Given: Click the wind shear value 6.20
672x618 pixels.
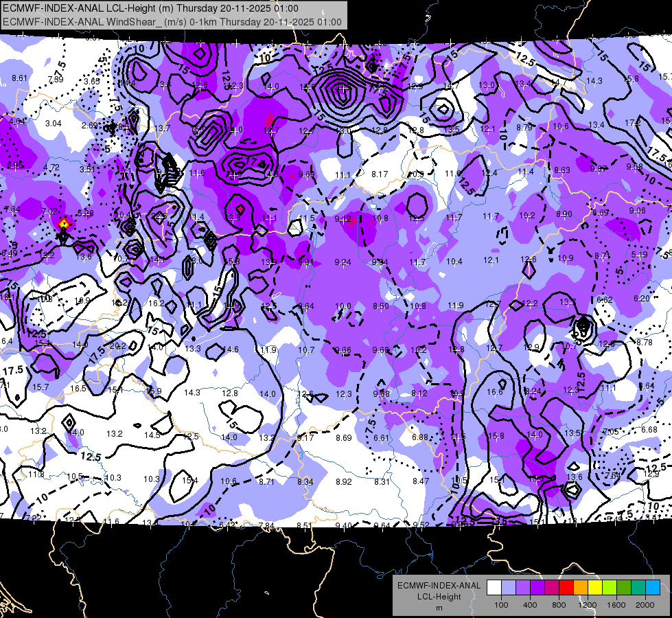Looking at the screenshot, I should tap(642, 299).
